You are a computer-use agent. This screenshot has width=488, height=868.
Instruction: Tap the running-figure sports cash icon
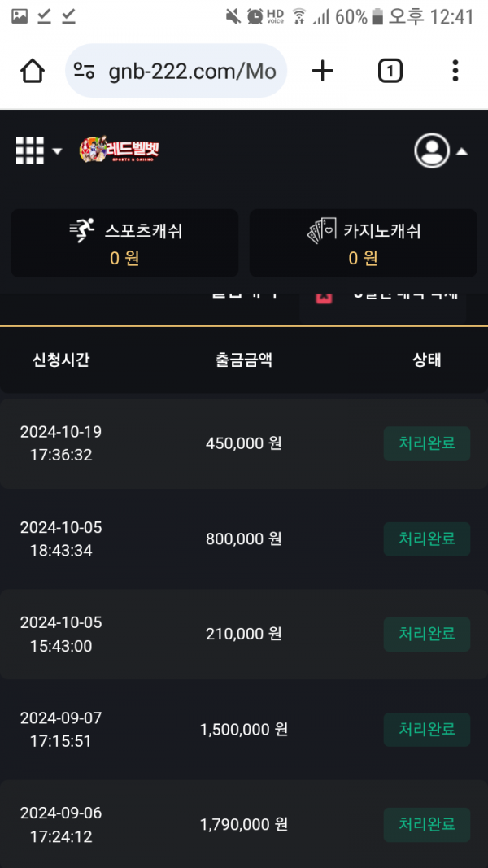pyautogui.click(x=82, y=232)
